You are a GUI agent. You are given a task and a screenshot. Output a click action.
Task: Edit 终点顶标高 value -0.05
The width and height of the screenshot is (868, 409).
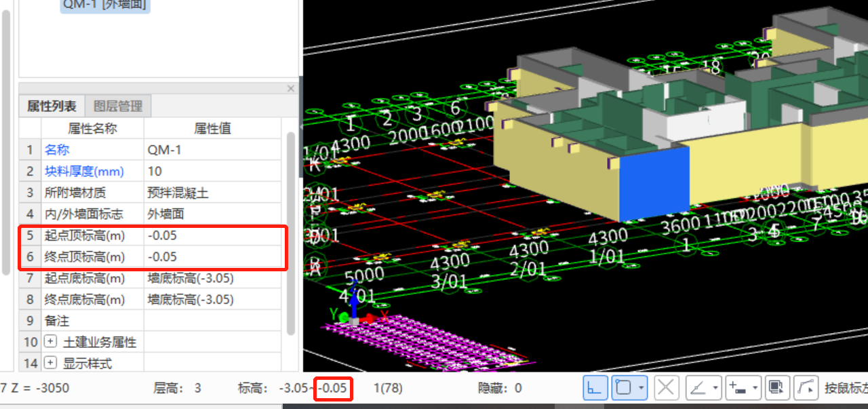[x=213, y=256]
